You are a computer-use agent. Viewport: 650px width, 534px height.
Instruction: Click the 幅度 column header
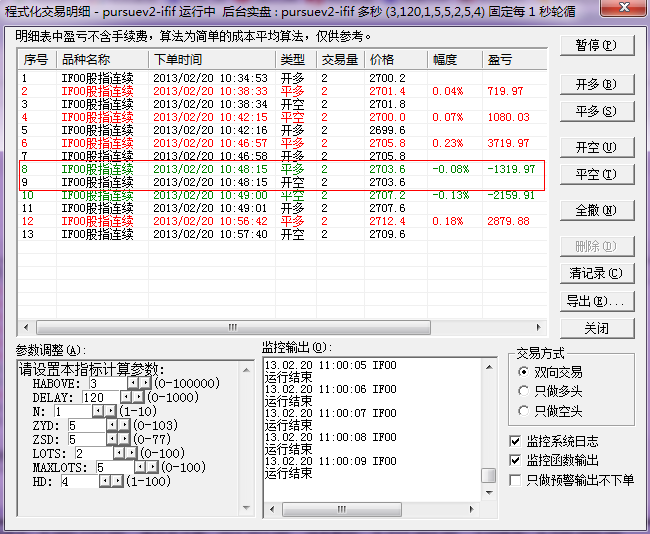[x=455, y=60]
